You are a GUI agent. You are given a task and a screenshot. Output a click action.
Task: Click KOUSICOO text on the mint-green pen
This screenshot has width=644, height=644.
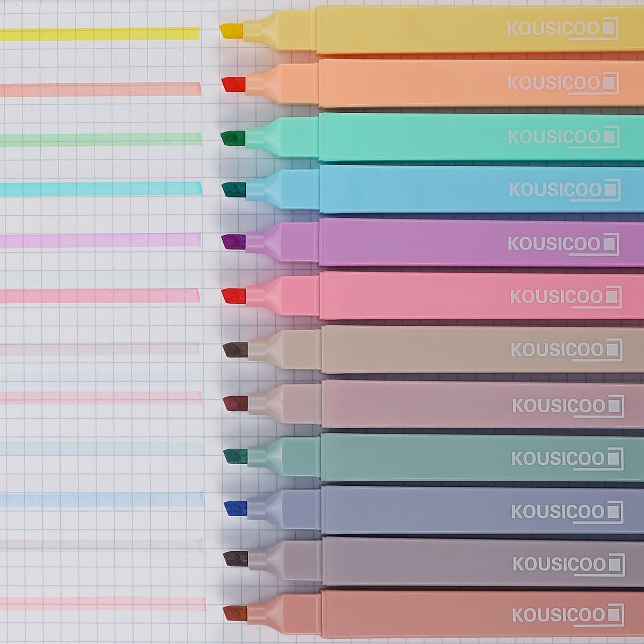click(x=553, y=137)
